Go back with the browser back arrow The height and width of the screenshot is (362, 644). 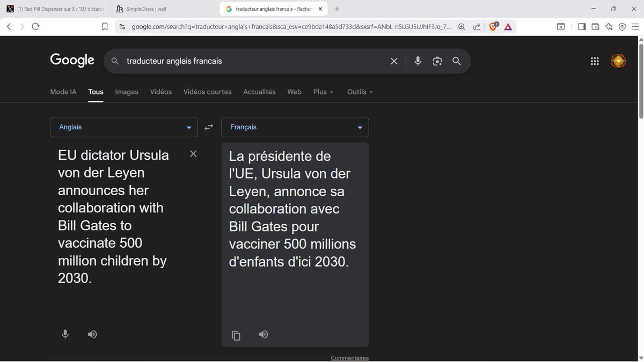[9, 26]
